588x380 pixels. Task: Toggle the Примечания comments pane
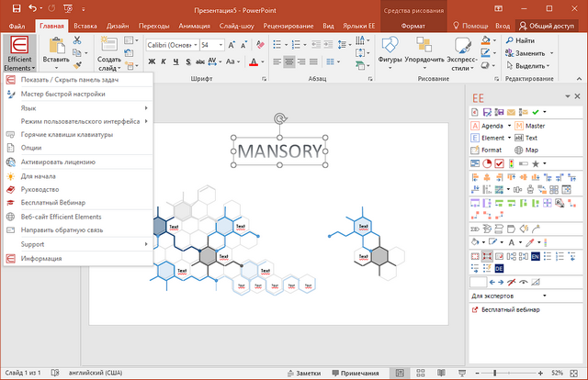point(354,373)
